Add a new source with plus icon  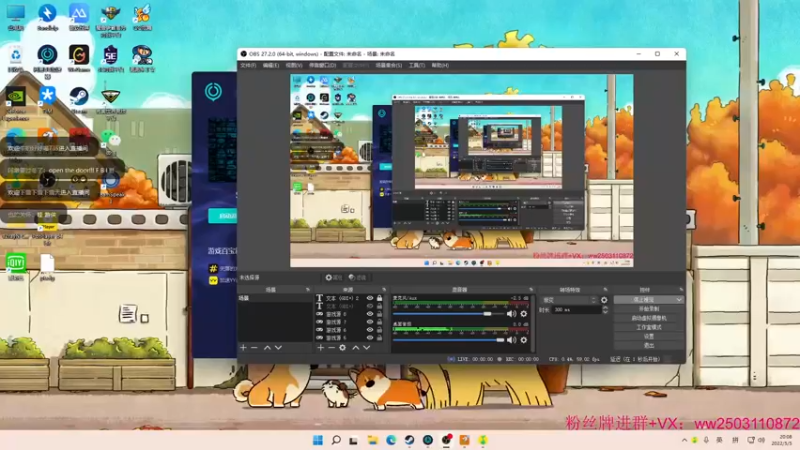[x=320, y=347]
